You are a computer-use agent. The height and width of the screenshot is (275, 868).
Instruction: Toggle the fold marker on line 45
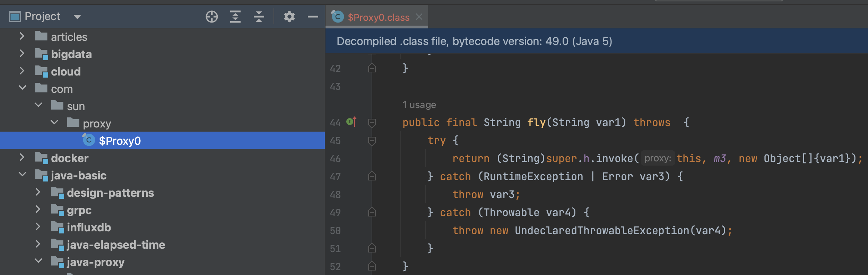coord(372,141)
